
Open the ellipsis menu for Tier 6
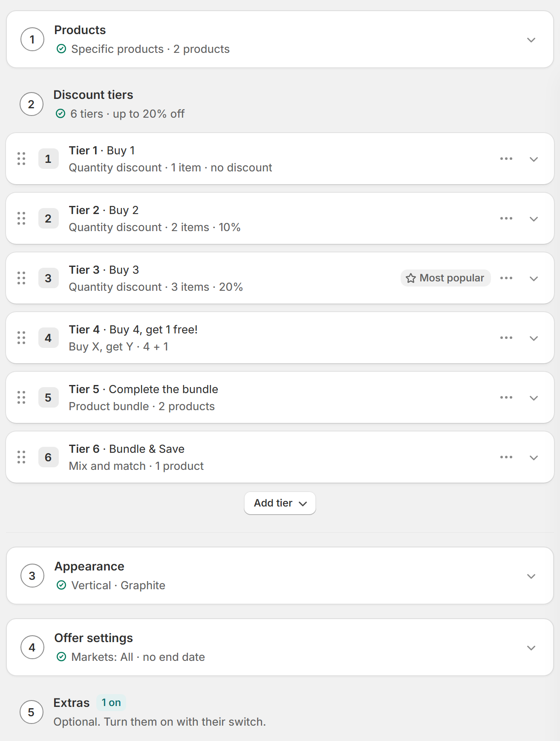506,457
